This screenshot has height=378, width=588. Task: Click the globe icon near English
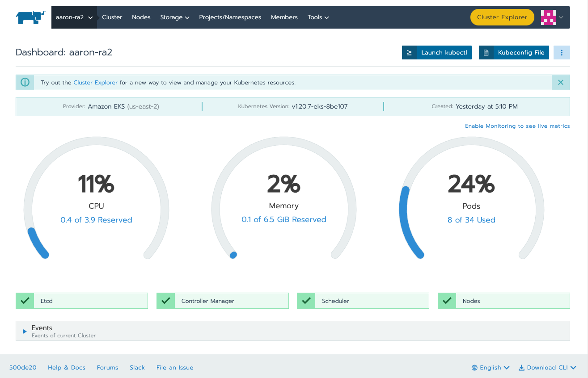475,367
